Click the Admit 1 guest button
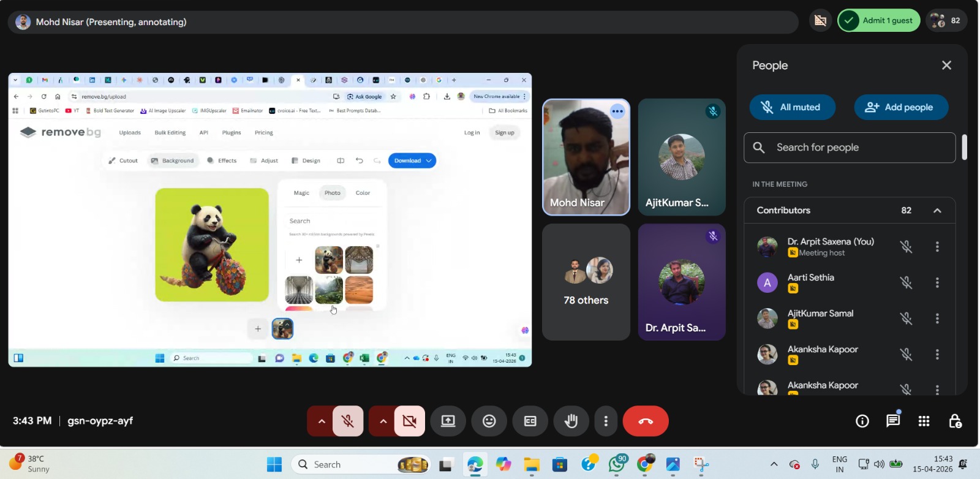Image resolution: width=980 pixels, height=479 pixels. [x=879, y=20]
